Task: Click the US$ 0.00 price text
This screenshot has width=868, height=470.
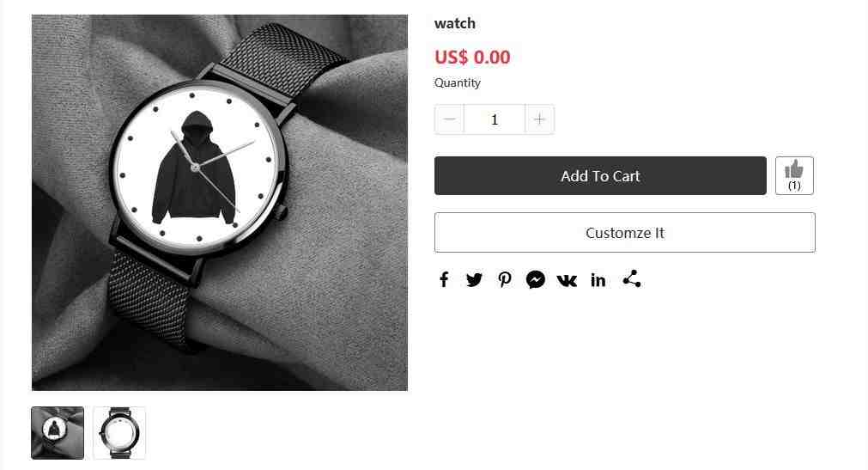Action: click(472, 57)
